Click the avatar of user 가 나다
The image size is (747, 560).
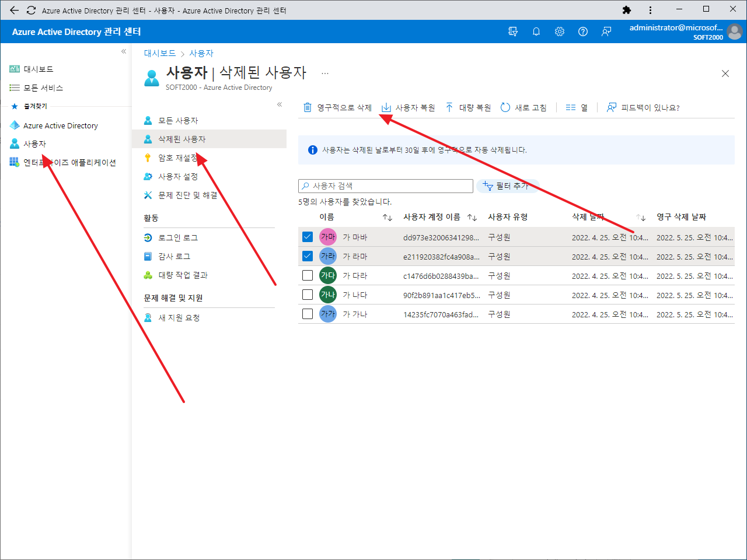click(328, 295)
